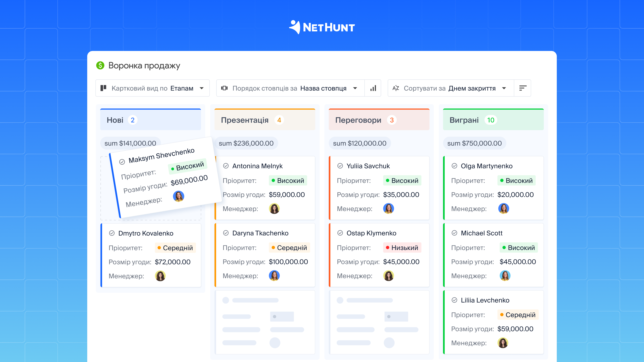Image resolution: width=644 pixels, height=362 pixels.
Task: Toggle the check circle on Dmytro Kovalenko
Action: (x=112, y=233)
